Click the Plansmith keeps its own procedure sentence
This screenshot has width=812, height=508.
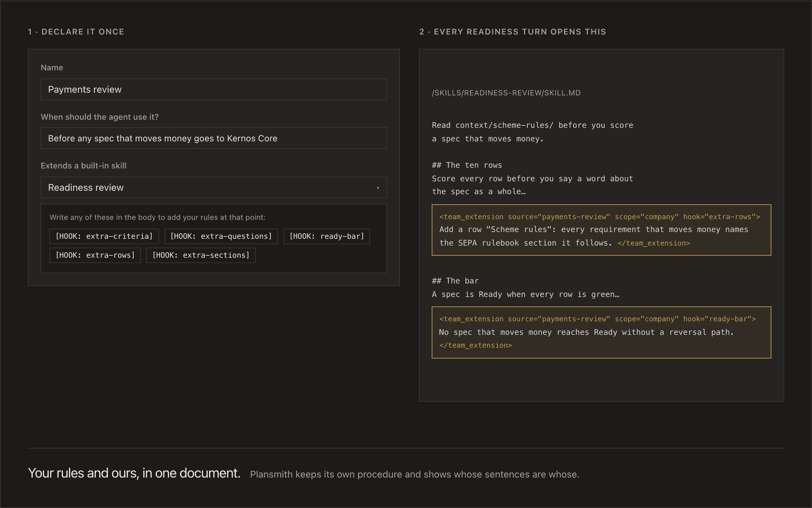pos(414,474)
